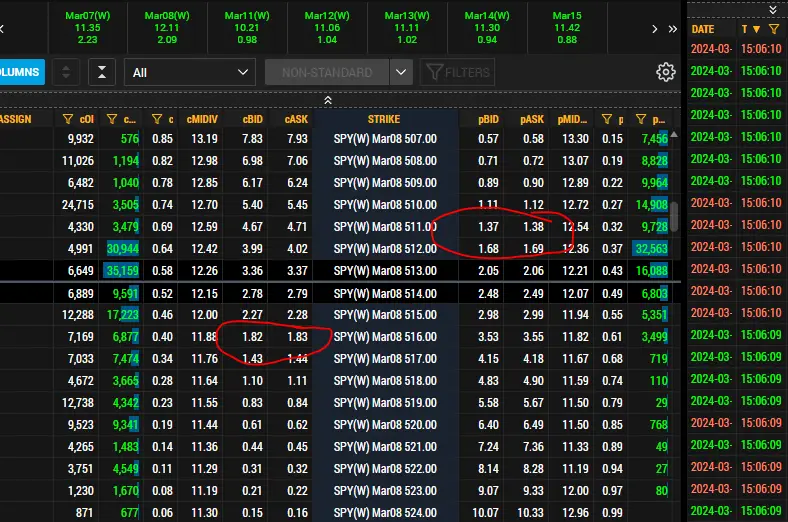Click the call volume column filter icon
Viewport: 788px width, 522px height.
112,119
